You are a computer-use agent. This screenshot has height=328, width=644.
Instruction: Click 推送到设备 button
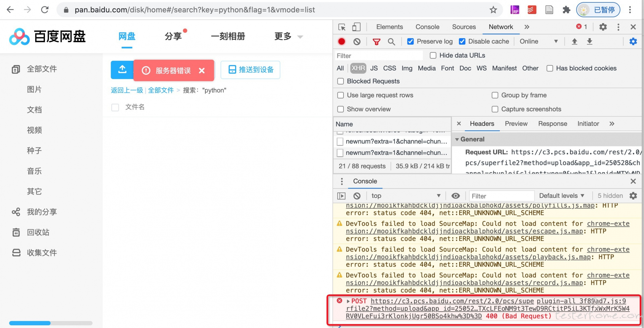(250, 70)
